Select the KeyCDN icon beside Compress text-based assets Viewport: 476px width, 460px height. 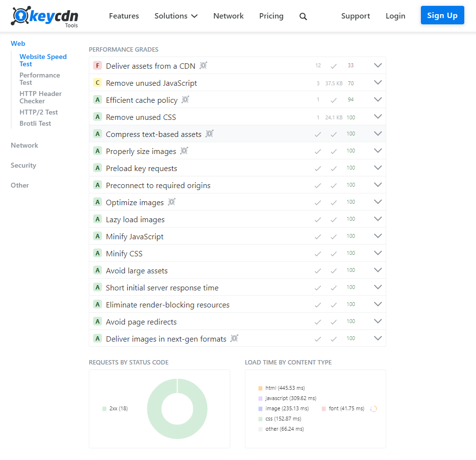(209, 133)
